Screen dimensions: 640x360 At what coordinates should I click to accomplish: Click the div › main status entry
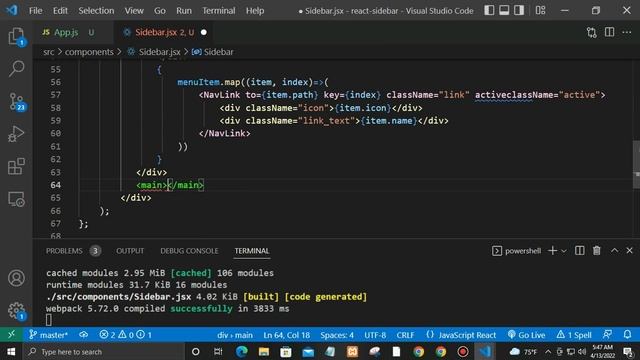click(235, 335)
